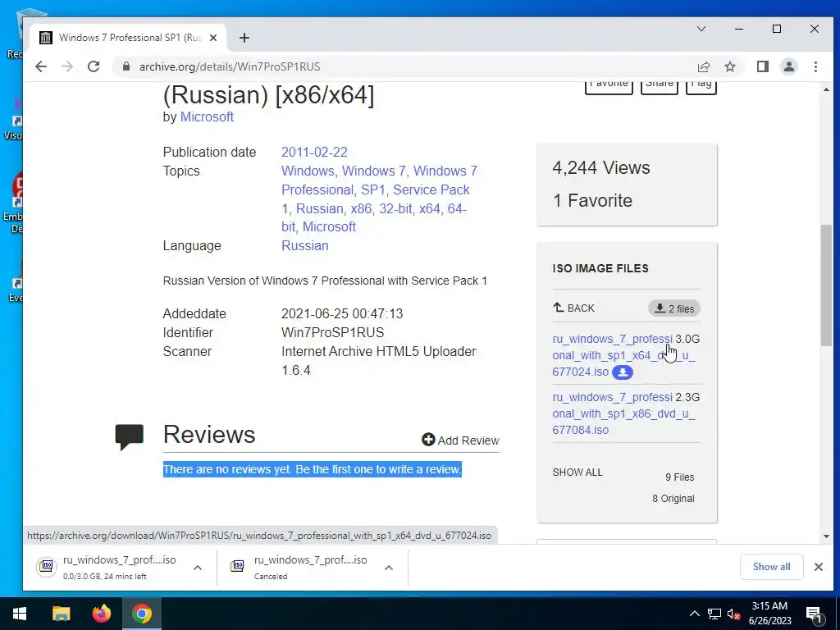Click the browser forward arrow
Screen dimensions: 840x630
tap(67, 66)
